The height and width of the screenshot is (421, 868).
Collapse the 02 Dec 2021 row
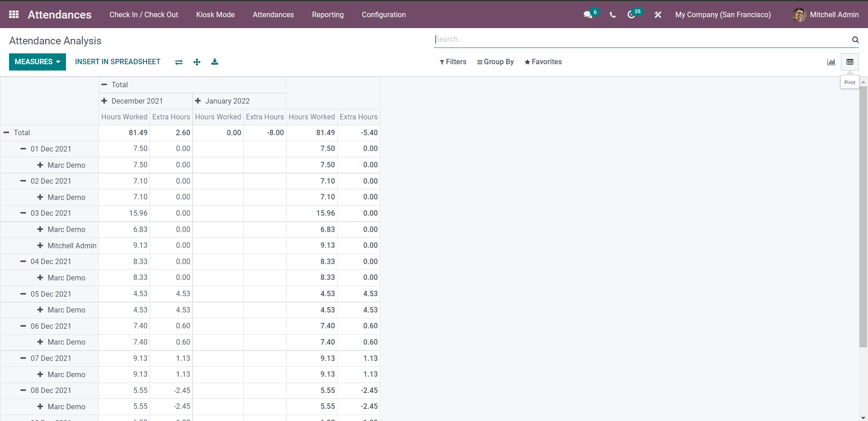point(49,181)
